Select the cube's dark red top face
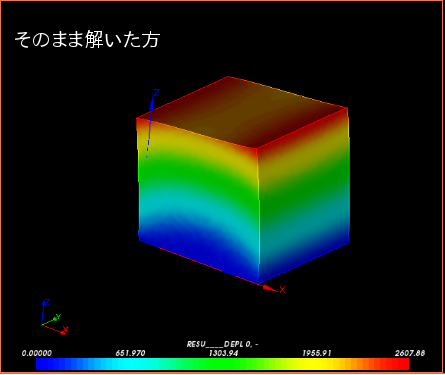This screenshot has height=375, width=445. pyautogui.click(x=242, y=112)
